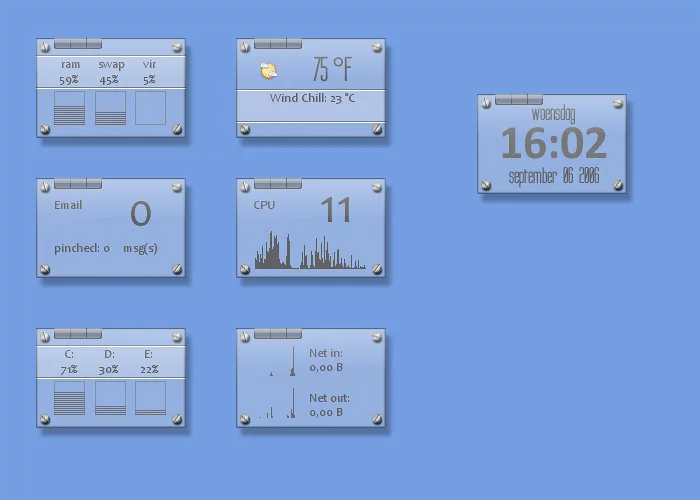
Task: Click the 75 °F temperature reading
Action: (x=331, y=69)
